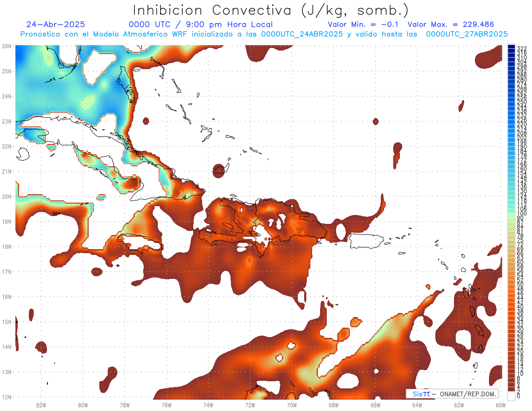
Task: Click the "70W" longitude label
Action: pyautogui.click(x=292, y=405)
